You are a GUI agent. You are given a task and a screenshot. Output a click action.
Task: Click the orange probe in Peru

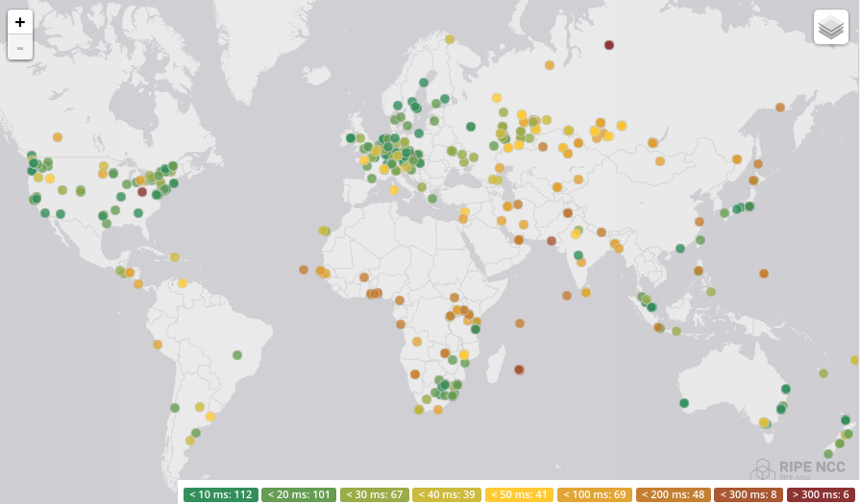click(x=158, y=345)
